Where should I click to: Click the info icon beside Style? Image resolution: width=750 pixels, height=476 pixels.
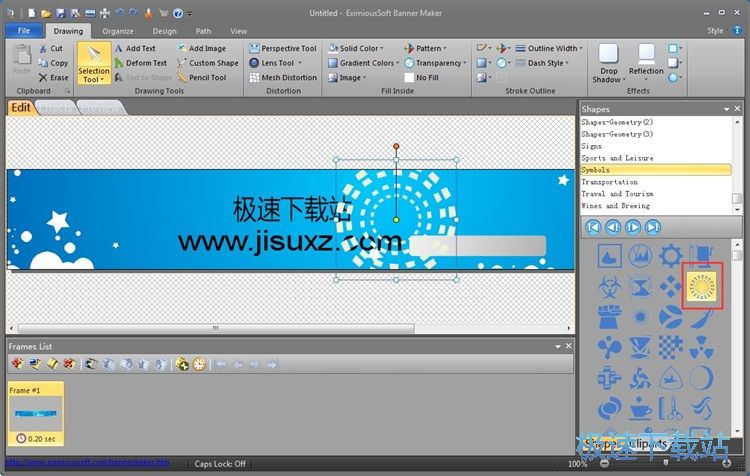(x=737, y=30)
